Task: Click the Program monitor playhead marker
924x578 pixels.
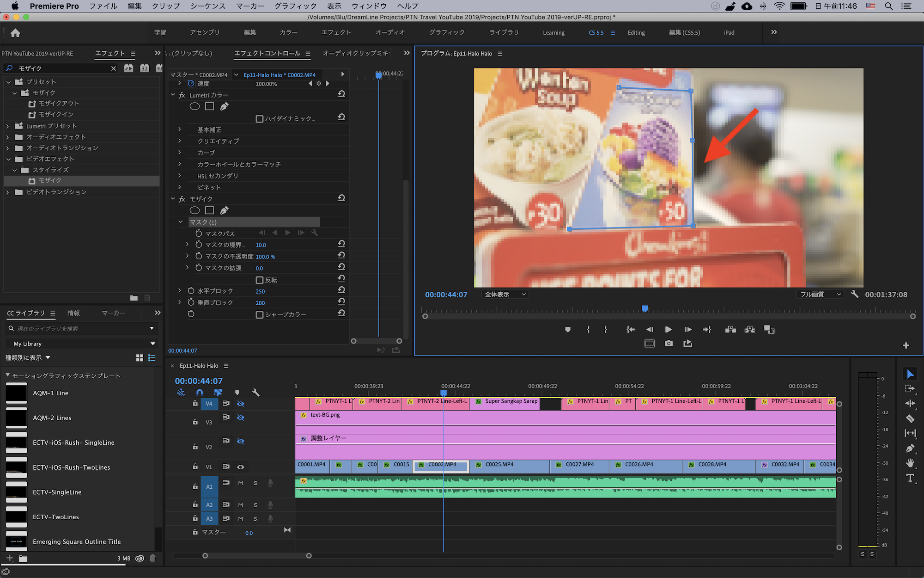Action: [645, 308]
